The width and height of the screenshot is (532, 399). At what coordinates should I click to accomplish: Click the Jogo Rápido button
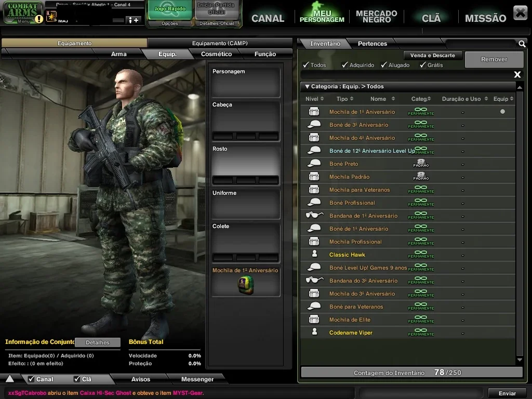coord(170,9)
